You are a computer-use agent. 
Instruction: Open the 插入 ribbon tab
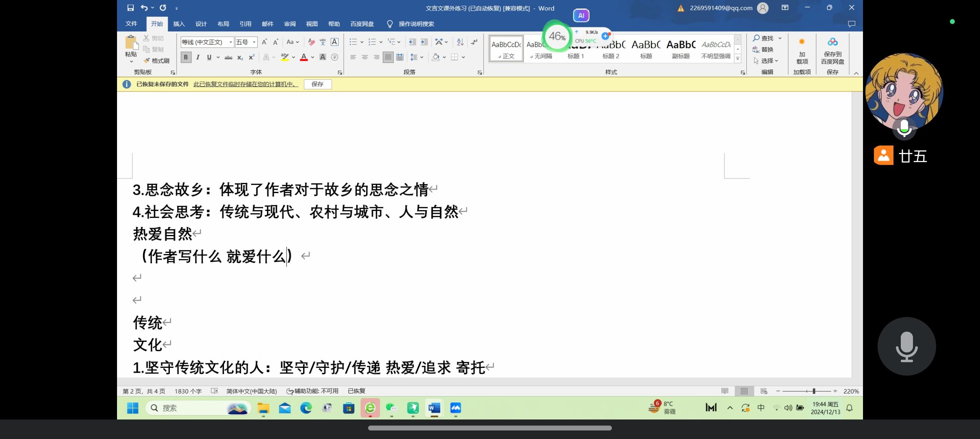[179, 24]
